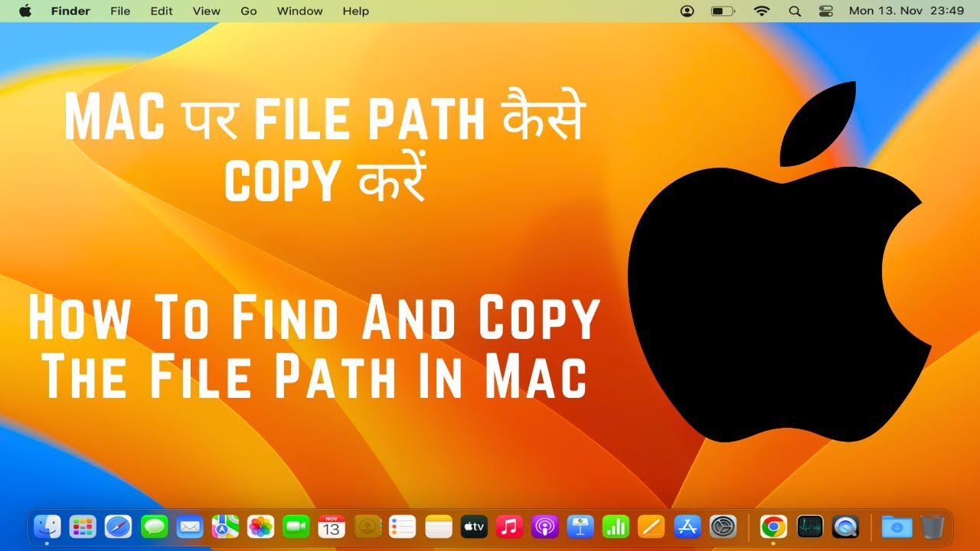Click the user account status icon

point(687,11)
